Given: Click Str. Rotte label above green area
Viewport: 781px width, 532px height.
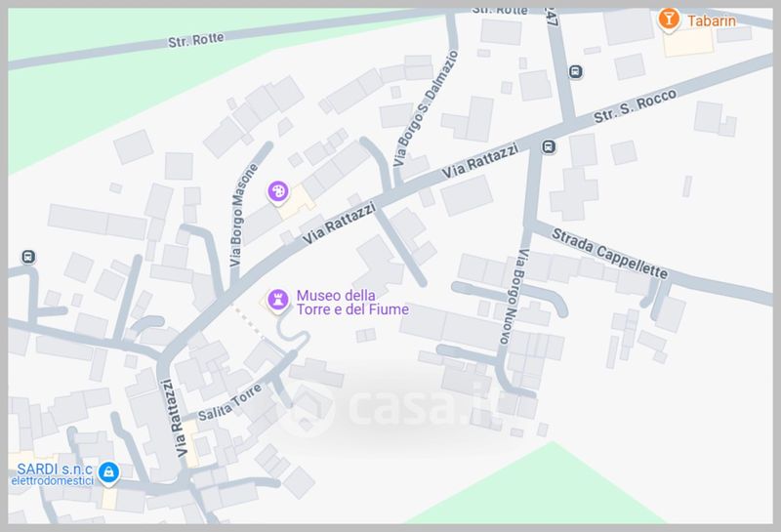Looking at the screenshot, I should pos(196,40).
